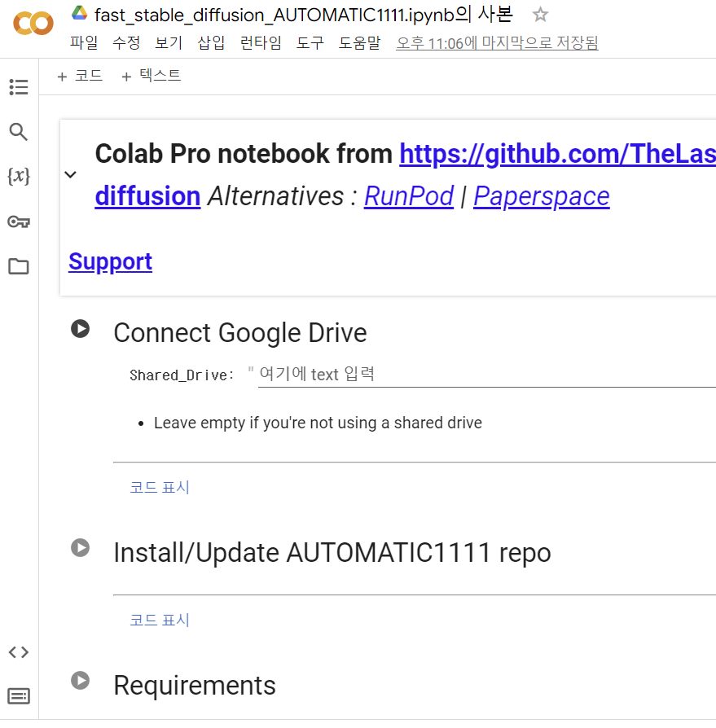Open the diffusion link
This screenshot has width=716, height=728.
(147, 196)
